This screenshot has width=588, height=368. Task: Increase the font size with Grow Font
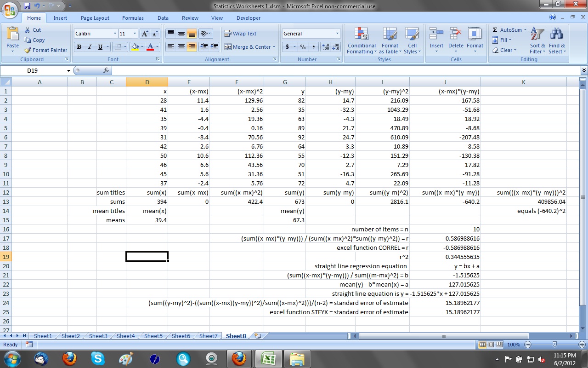pyautogui.click(x=145, y=34)
